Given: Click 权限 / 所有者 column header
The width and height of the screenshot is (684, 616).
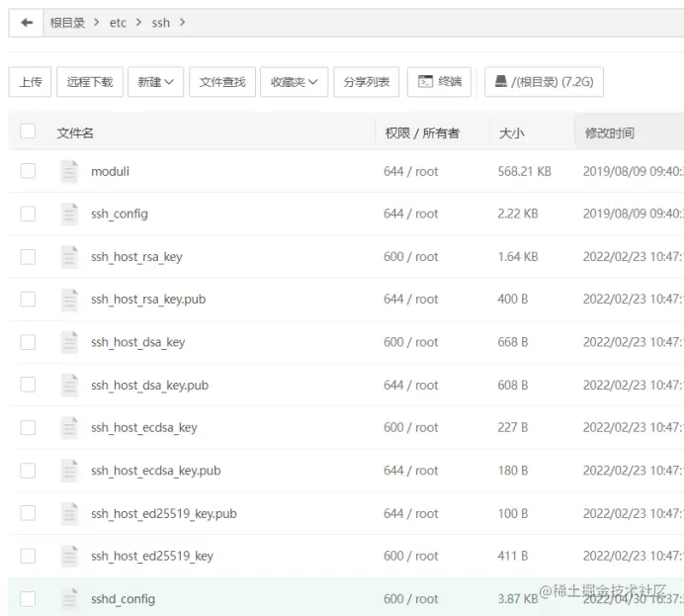Looking at the screenshot, I should click(422, 133).
